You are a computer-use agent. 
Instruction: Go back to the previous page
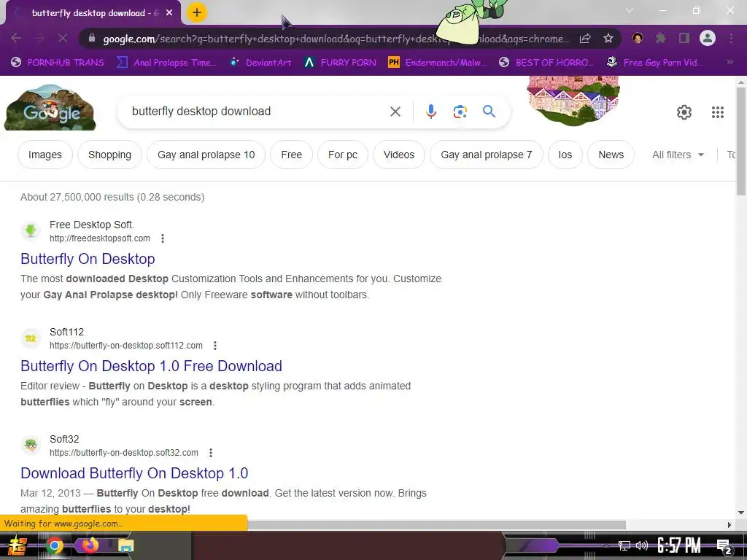click(x=16, y=39)
